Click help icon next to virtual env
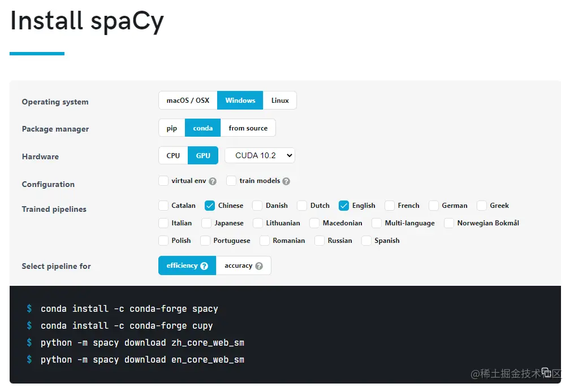Screen dimensions: 574x392 click(x=213, y=181)
